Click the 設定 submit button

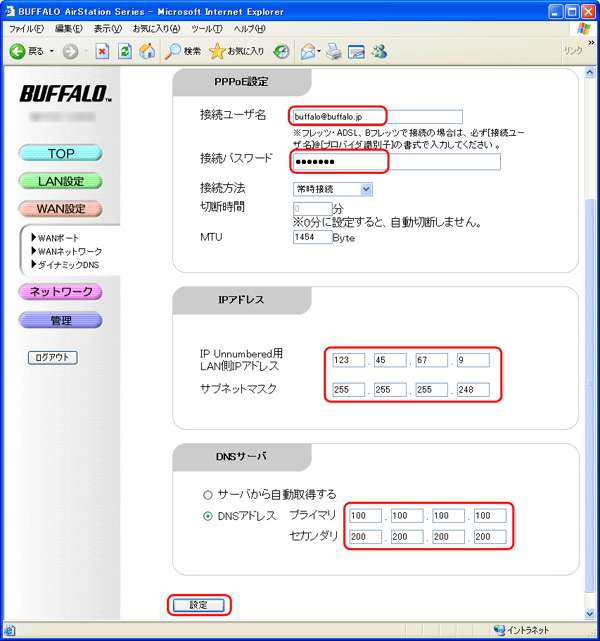pyautogui.click(x=199, y=605)
